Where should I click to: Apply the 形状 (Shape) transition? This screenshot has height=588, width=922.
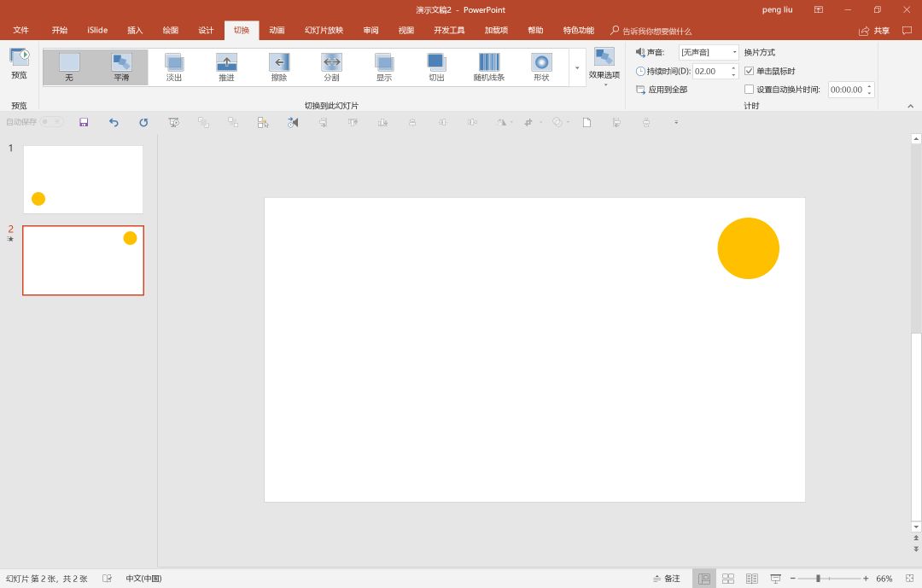tap(541, 67)
